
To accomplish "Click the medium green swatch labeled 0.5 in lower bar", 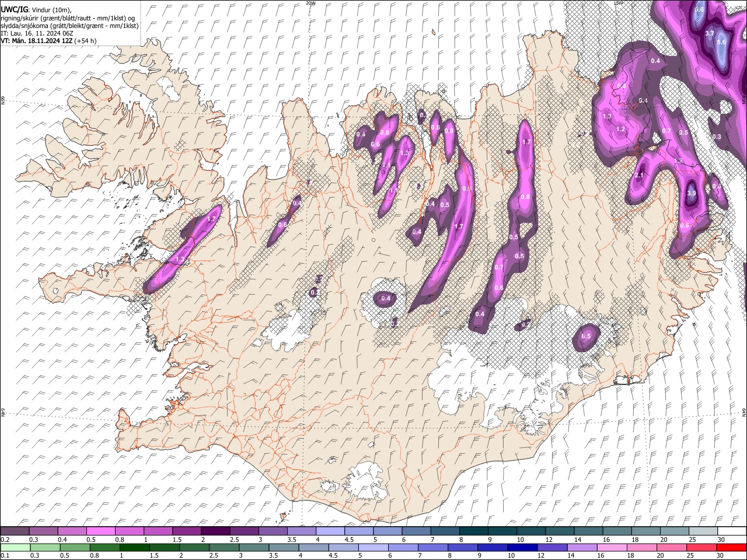I will (75, 547).
